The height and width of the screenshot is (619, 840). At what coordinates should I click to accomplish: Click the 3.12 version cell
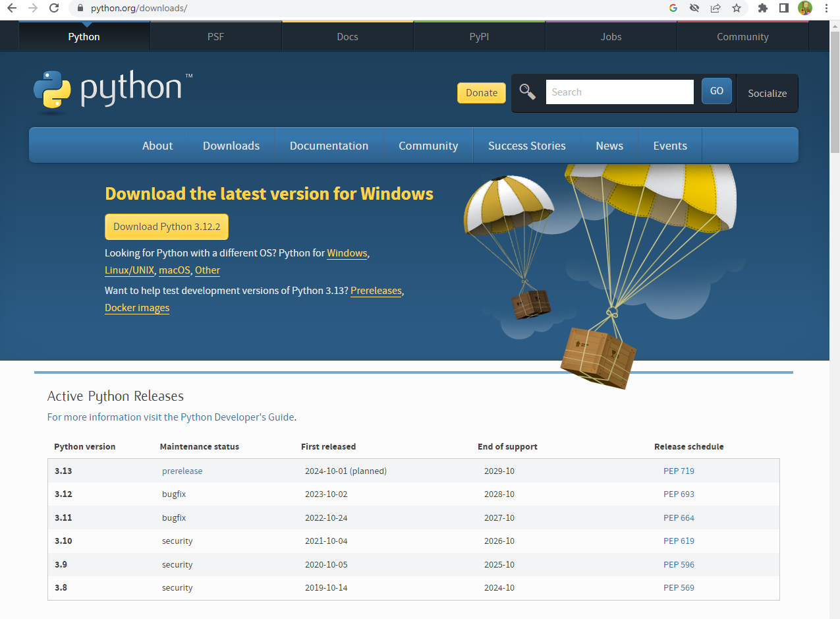click(63, 494)
